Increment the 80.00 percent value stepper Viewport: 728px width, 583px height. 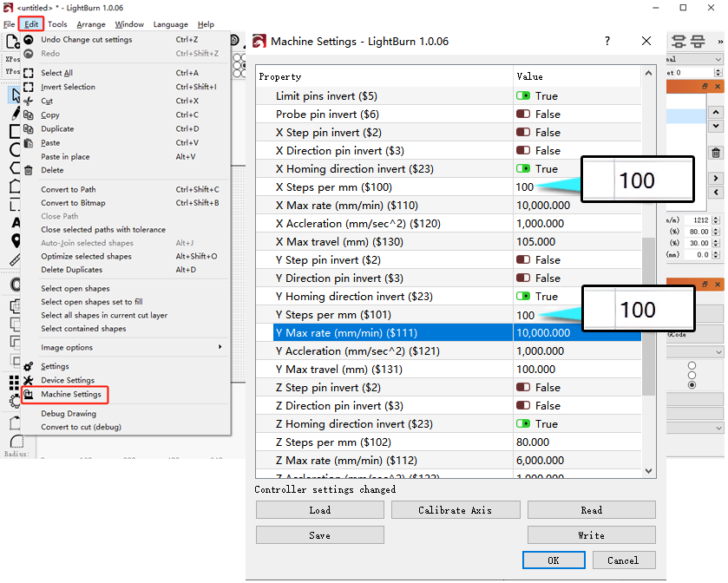pyautogui.click(x=716, y=229)
